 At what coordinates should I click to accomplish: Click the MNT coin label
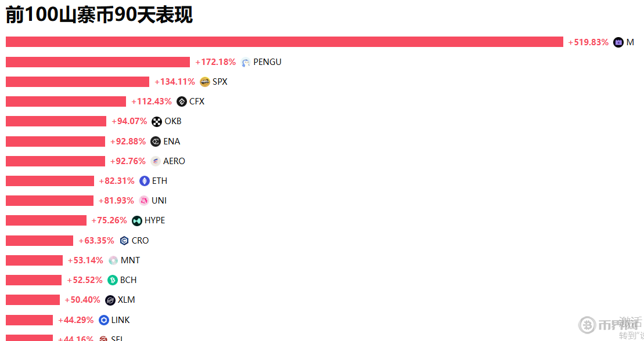pos(130,260)
